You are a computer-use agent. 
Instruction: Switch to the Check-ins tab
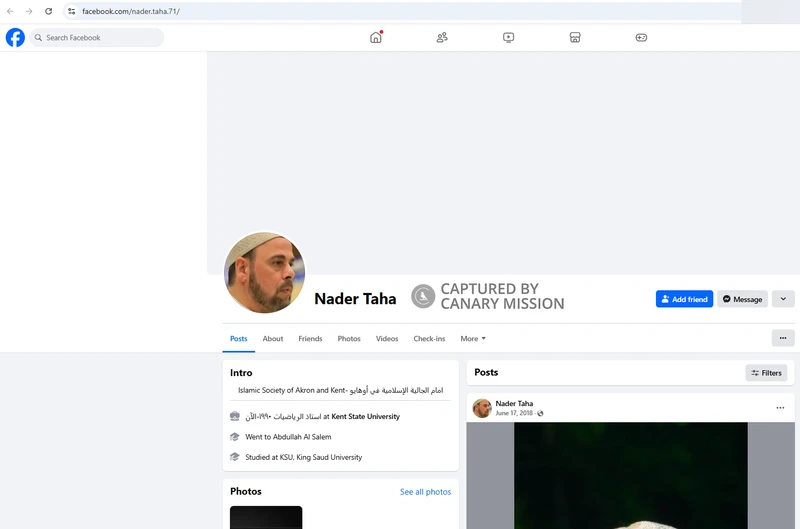pos(429,339)
